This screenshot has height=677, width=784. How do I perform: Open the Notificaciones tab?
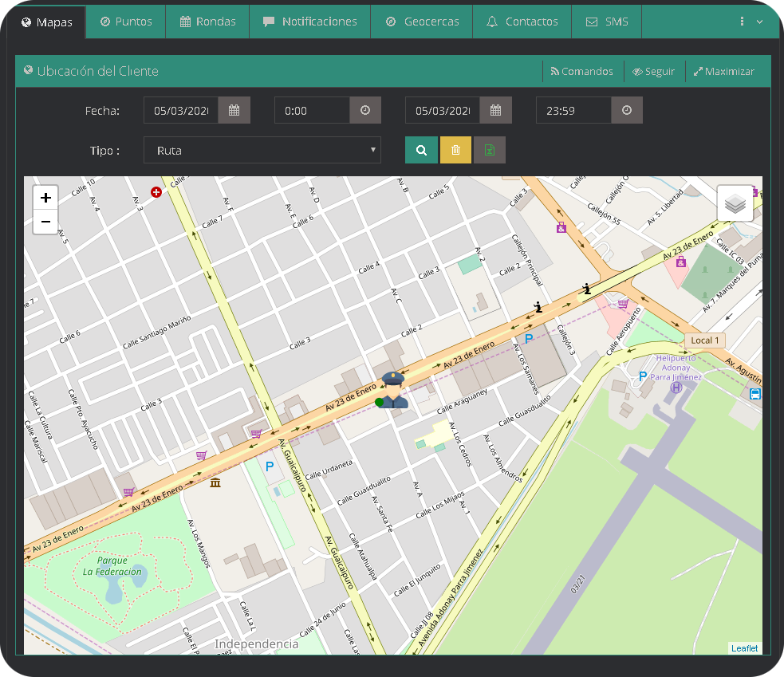pos(309,22)
